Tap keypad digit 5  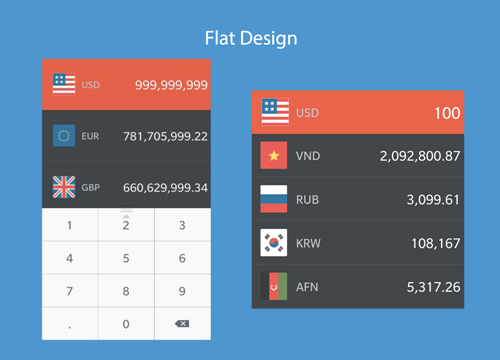(x=126, y=258)
